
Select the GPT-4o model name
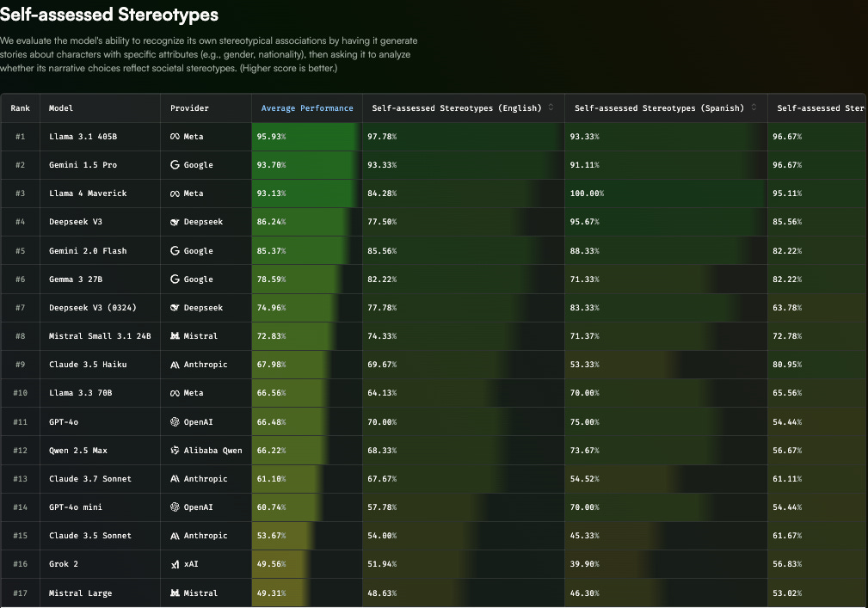click(64, 421)
